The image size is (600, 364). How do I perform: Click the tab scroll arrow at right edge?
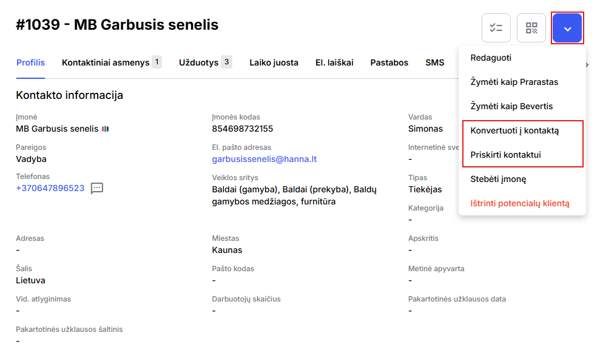tap(587, 65)
